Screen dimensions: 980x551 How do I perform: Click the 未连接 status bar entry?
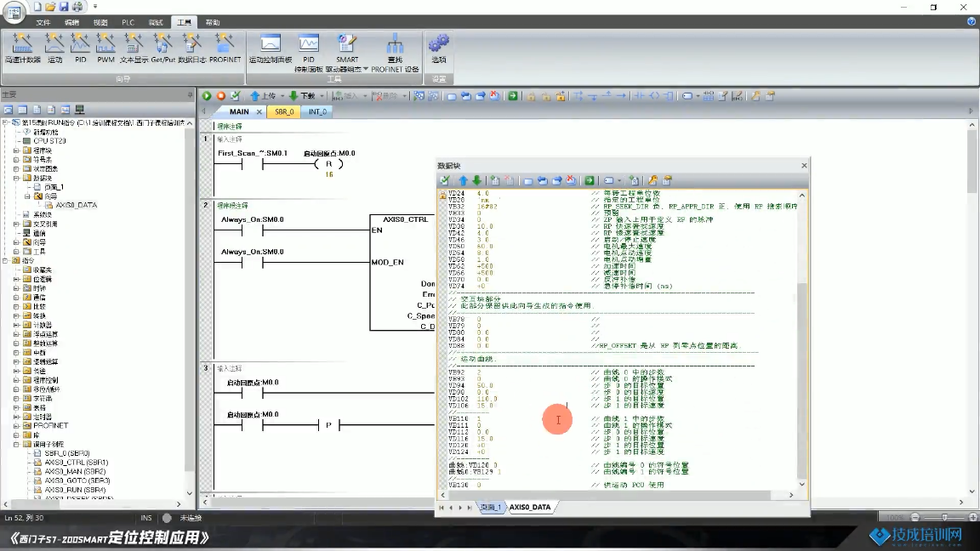pos(191,518)
